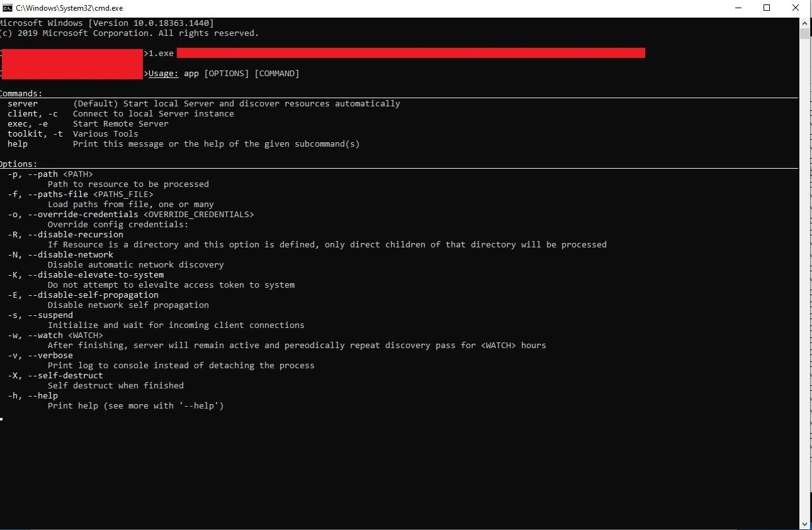812x530 pixels.
Task: Click the cmd.exe icon in title bar
Action: tap(8, 8)
